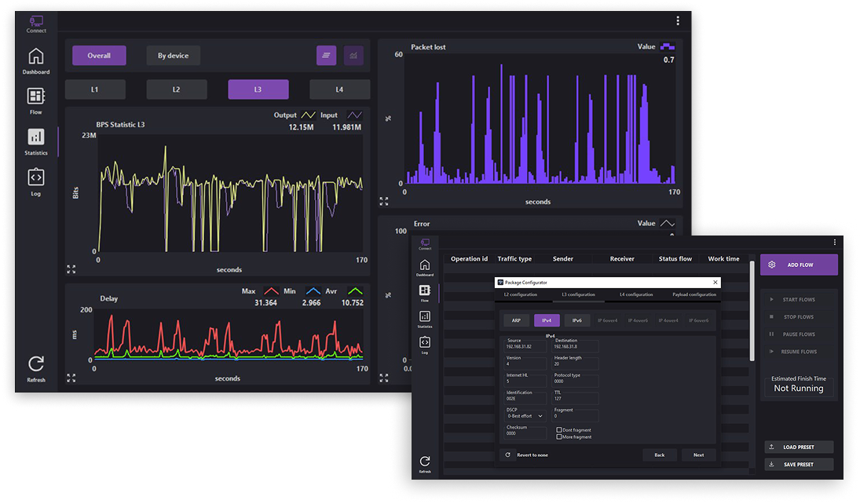
Task: Expand the BPS Statistic L3 chart to fullscreen
Action: [71, 268]
